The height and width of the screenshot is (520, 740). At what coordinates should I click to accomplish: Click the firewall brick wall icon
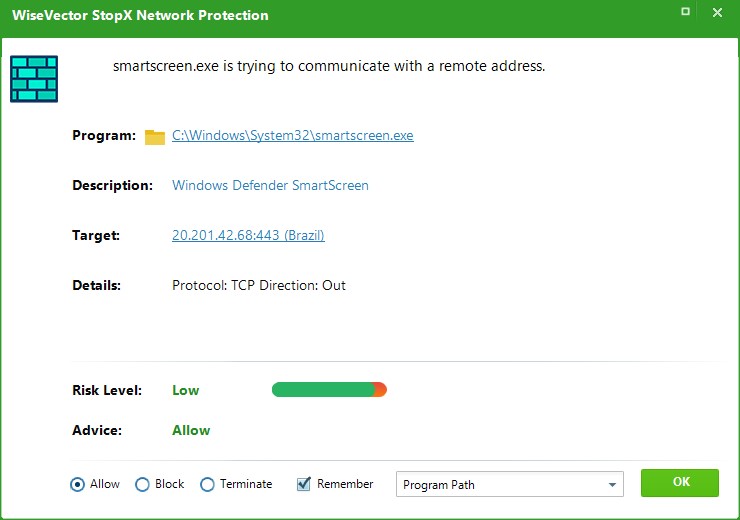click(34, 79)
